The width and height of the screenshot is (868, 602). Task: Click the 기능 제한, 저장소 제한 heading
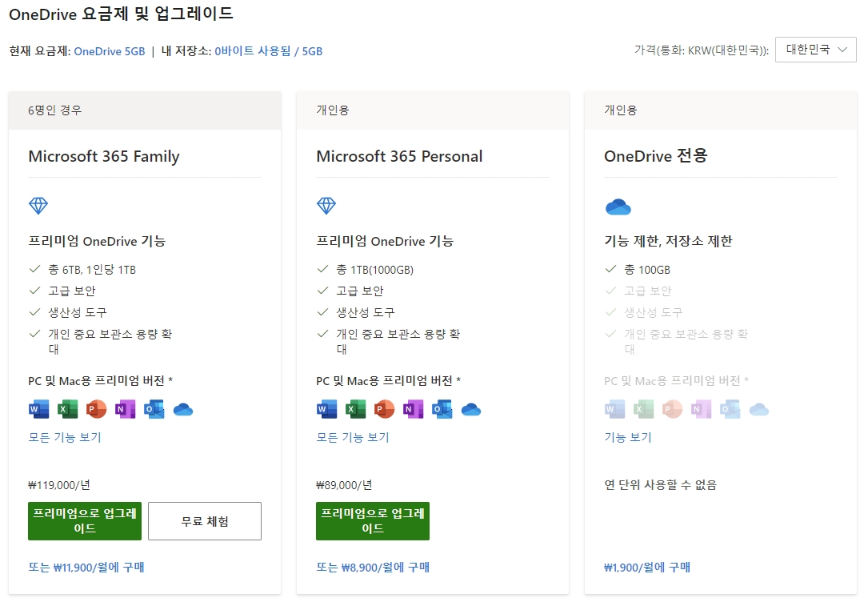668,241
